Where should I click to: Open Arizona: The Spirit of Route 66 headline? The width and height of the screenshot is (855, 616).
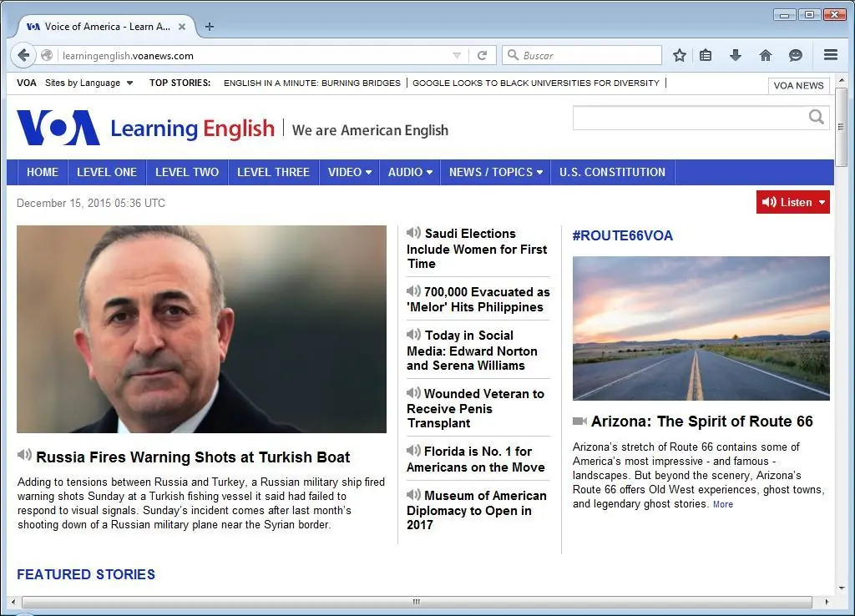tap(701, 422)
